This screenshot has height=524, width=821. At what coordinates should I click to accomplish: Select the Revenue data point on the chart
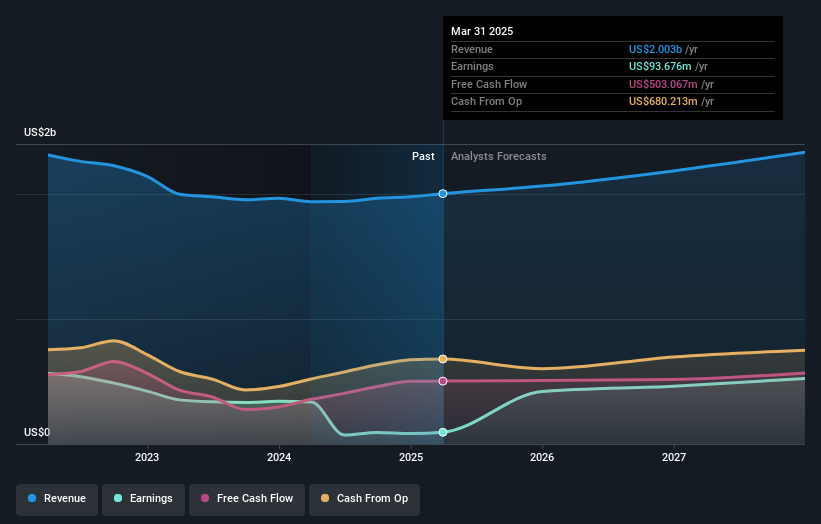click(443, 194)
